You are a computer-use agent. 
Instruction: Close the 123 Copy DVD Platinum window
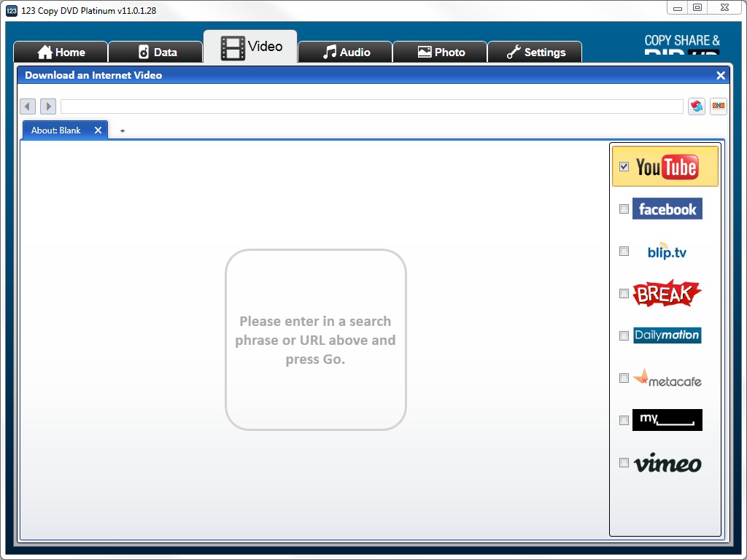pyautogui.click(x=724, y=8)
